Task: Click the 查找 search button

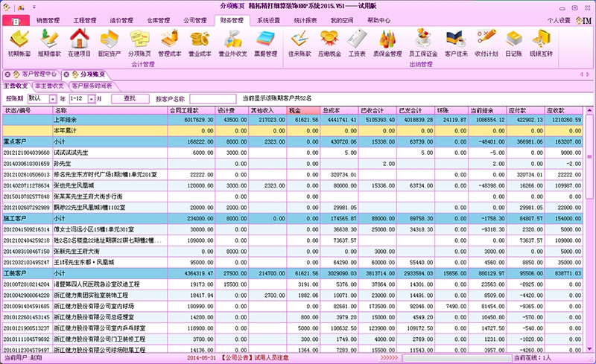Action: [x=130, y=99]
